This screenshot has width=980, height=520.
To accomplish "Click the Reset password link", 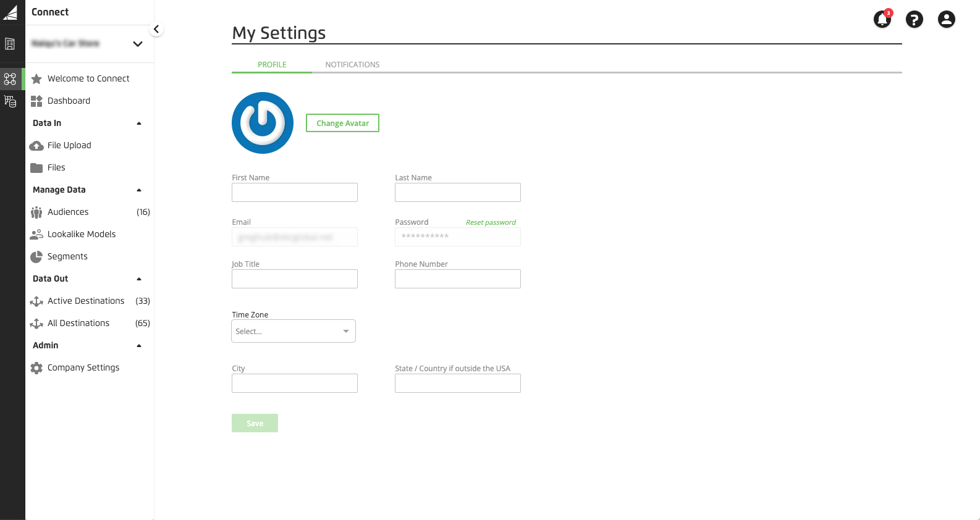I will point(491,222).
